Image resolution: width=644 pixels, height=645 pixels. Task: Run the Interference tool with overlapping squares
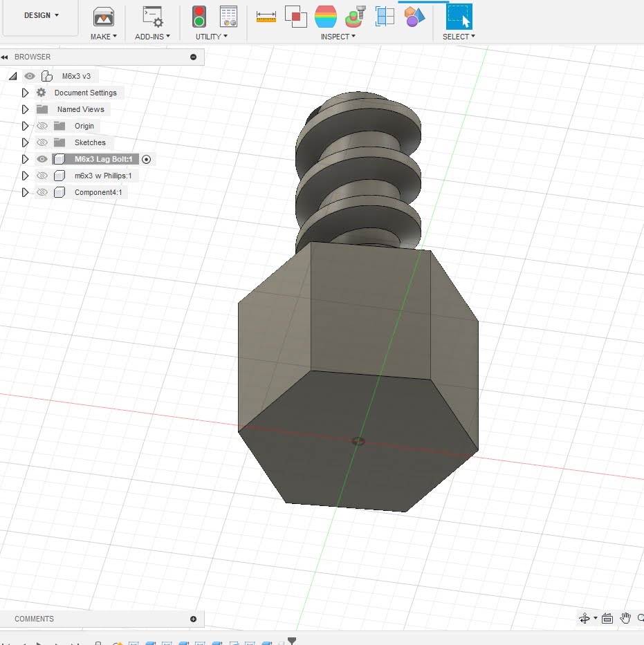[x=296, y=17]
